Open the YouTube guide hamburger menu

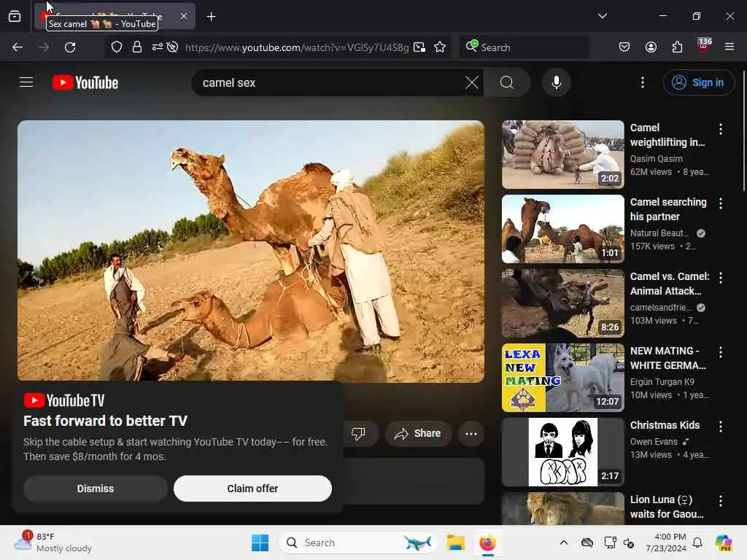pos(26,82)
